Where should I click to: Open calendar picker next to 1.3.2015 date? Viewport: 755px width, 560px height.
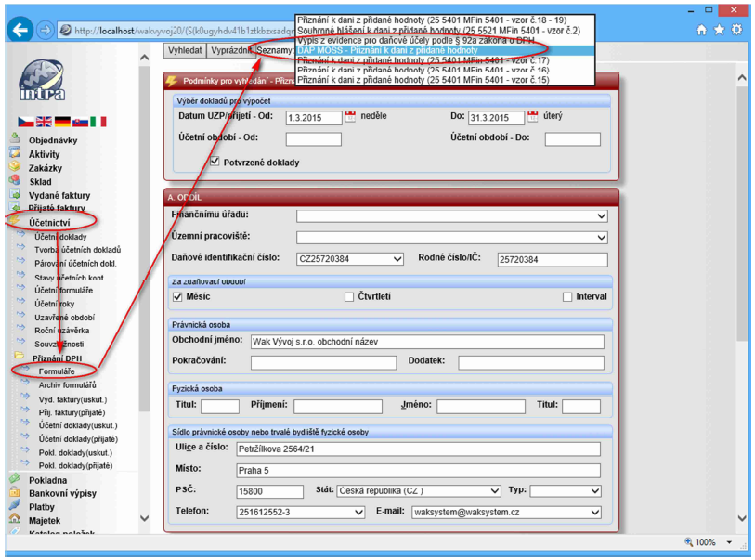tap(350, 117)
